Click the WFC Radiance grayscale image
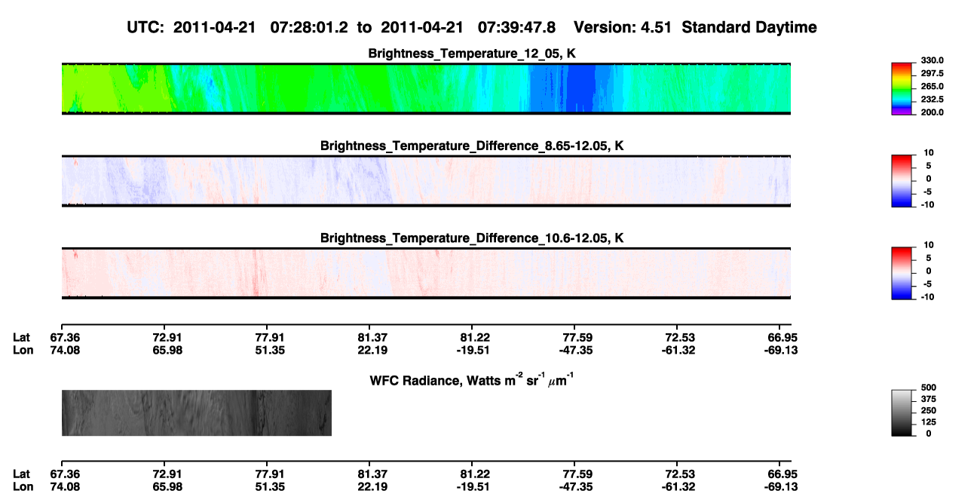The image size is (980, 503). tap(197, 413)
